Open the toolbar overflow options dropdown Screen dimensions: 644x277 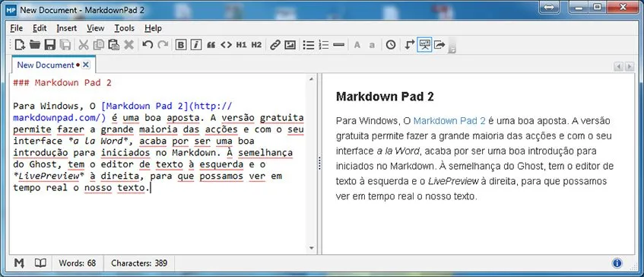452,46
